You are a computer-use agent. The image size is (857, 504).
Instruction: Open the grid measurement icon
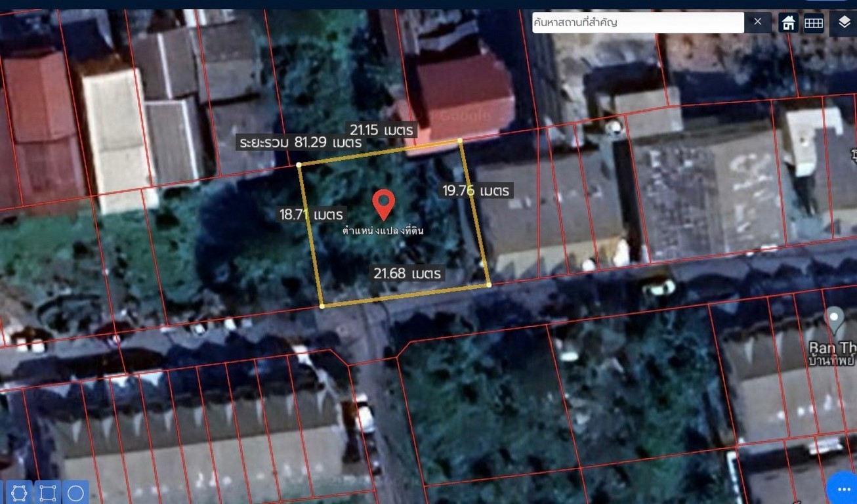pos(814,23)
